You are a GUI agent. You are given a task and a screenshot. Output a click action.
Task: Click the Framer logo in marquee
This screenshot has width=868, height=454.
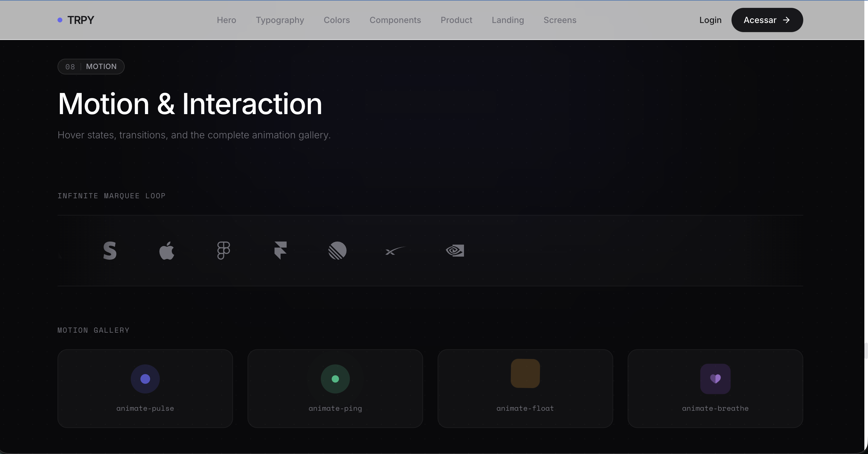click(280, 250)
